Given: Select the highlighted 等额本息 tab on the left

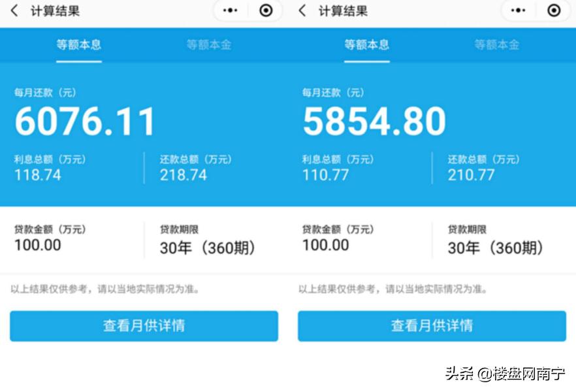Looking at the screenshot, I should [78, 46].
